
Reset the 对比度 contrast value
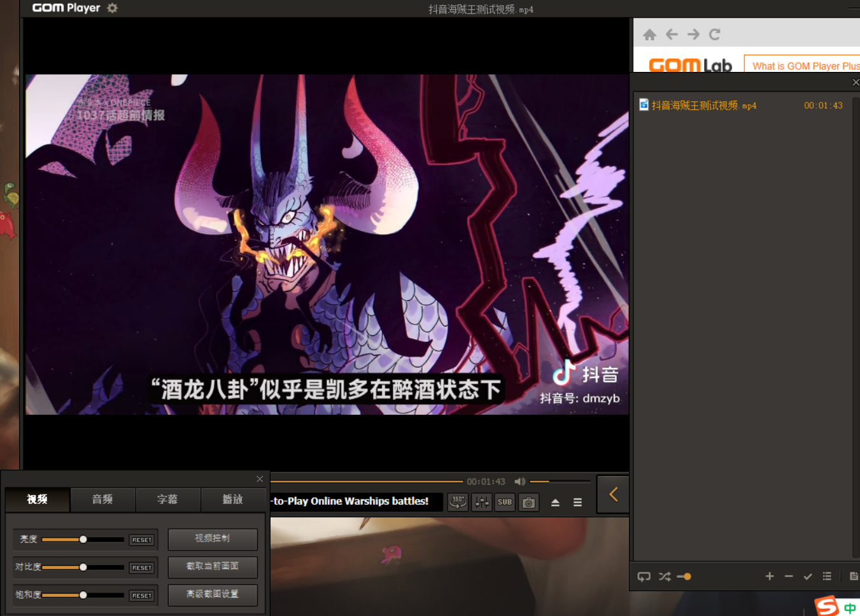[x=142, y=568]
